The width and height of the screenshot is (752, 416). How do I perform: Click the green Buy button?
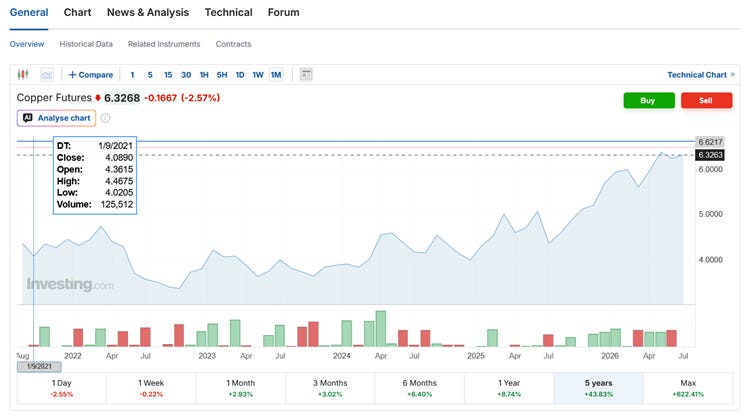coord(649,100)
